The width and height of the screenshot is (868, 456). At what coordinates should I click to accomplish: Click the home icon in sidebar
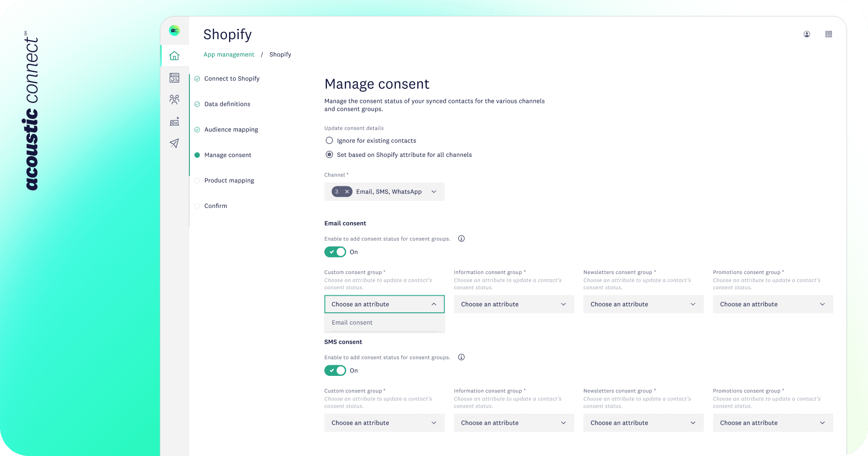(x=175, y=56)
